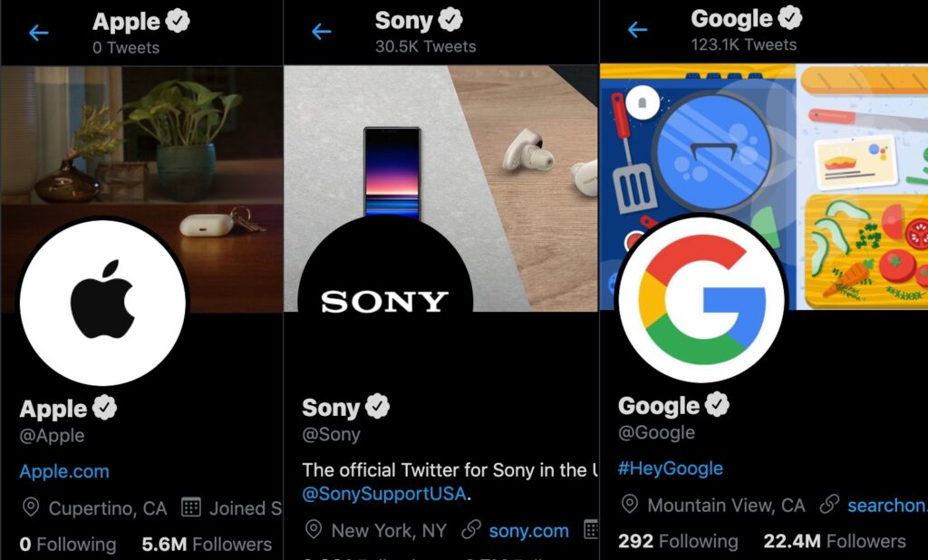Open Google's 292 Following list
This screenshot has height=560, width=928.
678,541
